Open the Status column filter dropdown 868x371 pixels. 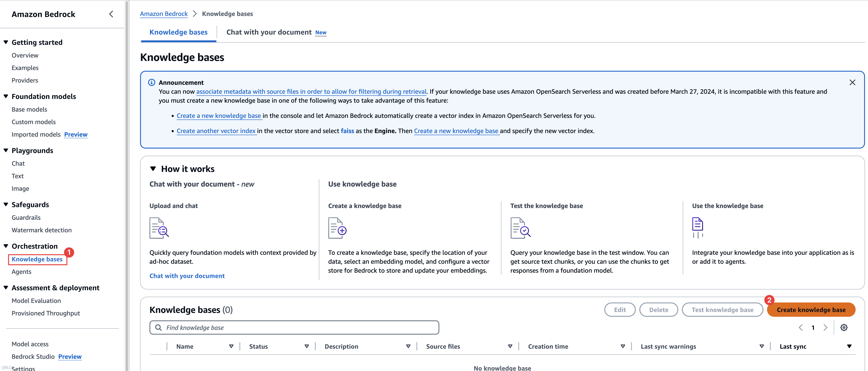(307, 346)
